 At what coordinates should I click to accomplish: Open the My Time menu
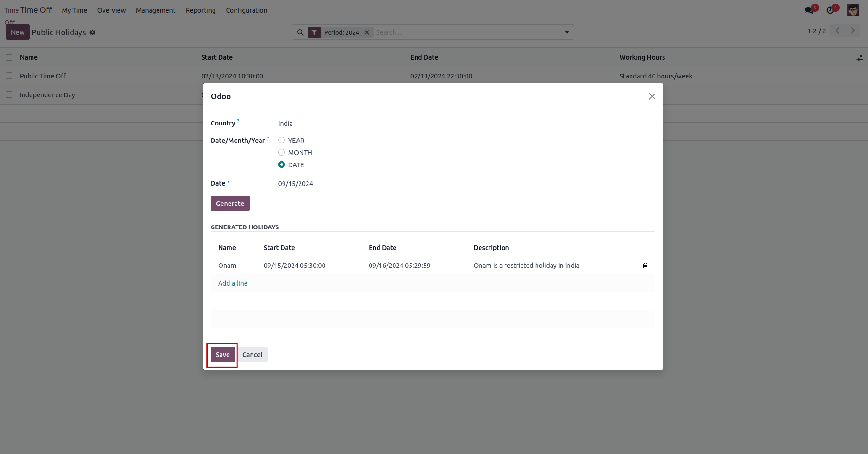tap(74, 10)
